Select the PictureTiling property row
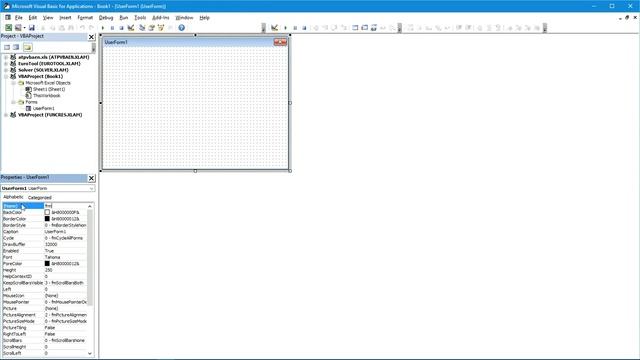This screenshot has height=360, width=640. pyautogui.click(x=44, y=327)
